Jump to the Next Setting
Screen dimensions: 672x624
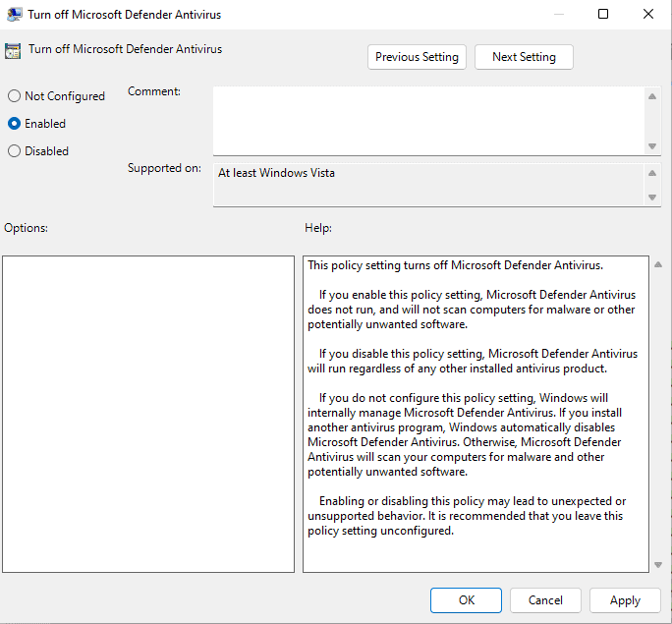point(524,57)
